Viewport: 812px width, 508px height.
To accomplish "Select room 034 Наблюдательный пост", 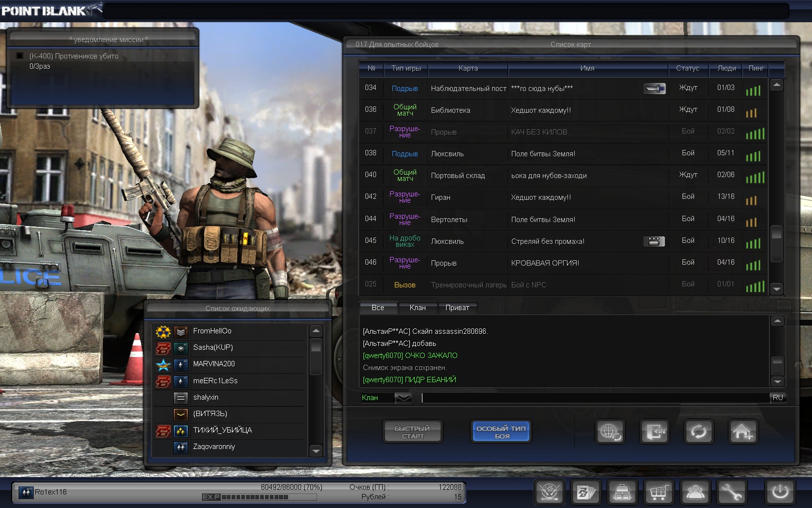I will coord(563,89).
